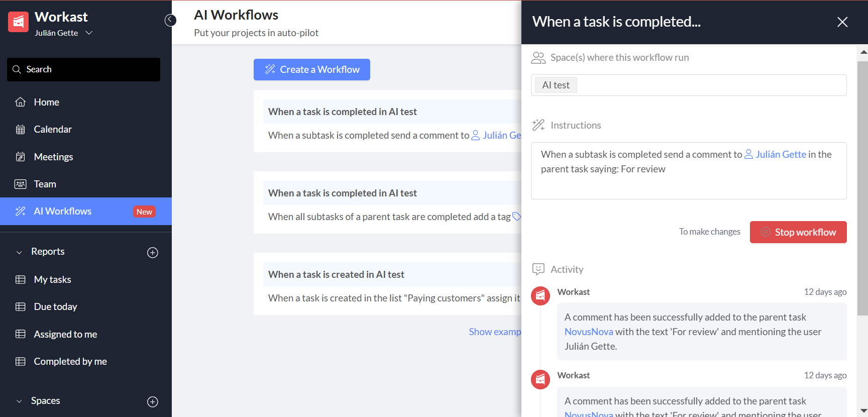
Task: Click the Spaces people icon in panel
Action: [x=538, y=58]
